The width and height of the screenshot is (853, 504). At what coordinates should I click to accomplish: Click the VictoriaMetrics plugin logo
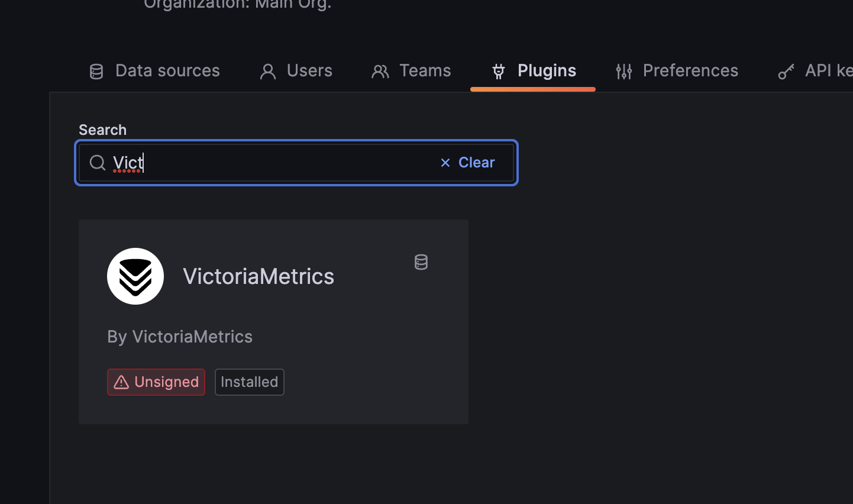tap(135, 276)
